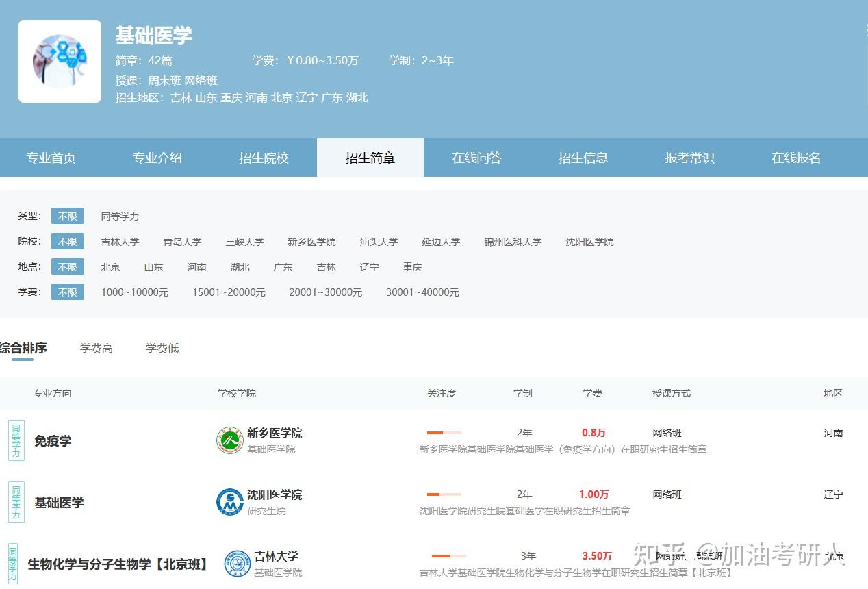Open the 报考常识 tab
Screen dimensions: 868x589
click(690, 158)
